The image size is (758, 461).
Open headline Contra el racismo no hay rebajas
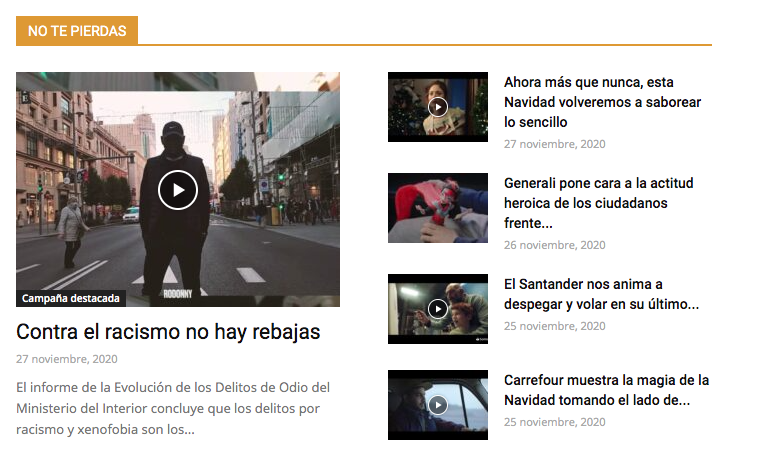coord(168,332)
